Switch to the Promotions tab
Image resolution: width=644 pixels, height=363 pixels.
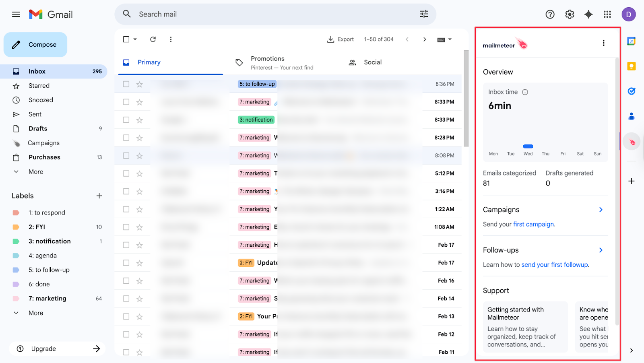[267, 62]
